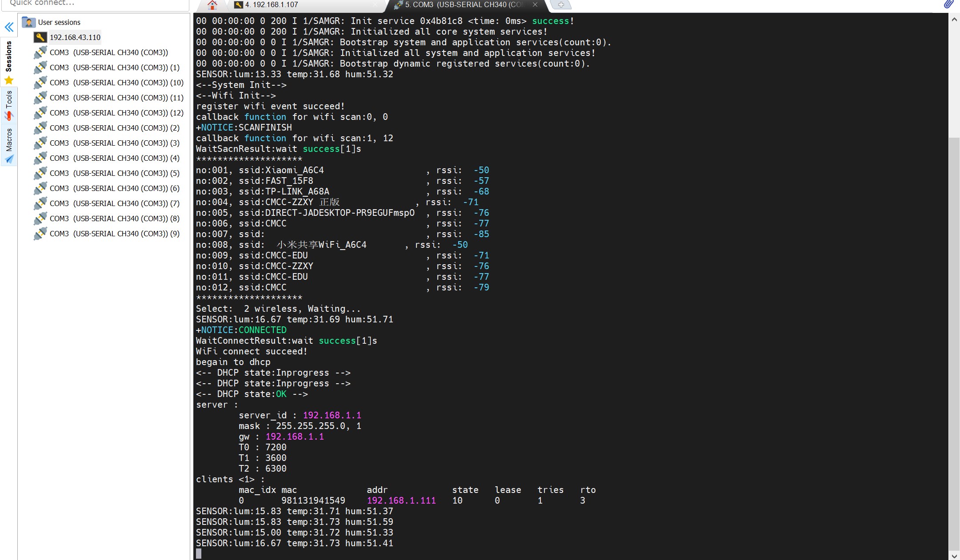Select COM3 (USB-SERIAL CH340 (COM3)) (10) session
This screenshot has width=960, height=560.
116,83
